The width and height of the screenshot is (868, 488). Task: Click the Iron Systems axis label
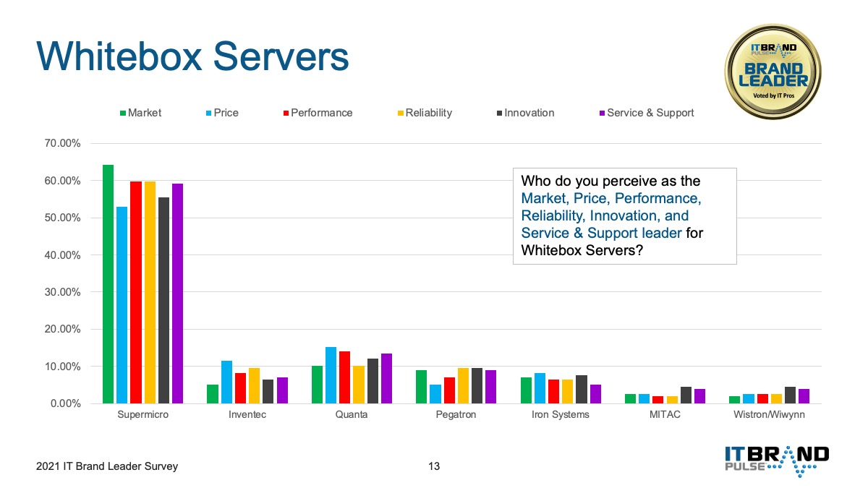pyautogui.click(x=560, y=415)
